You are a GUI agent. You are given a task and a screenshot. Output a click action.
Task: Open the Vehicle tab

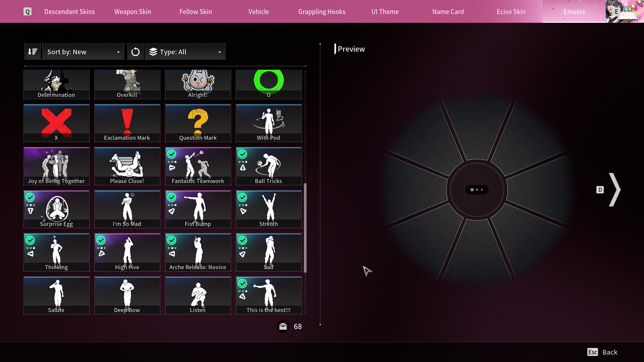259,12
